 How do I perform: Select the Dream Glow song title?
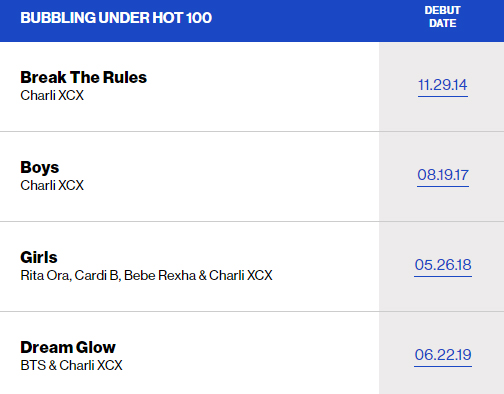[x=68, y=347]
